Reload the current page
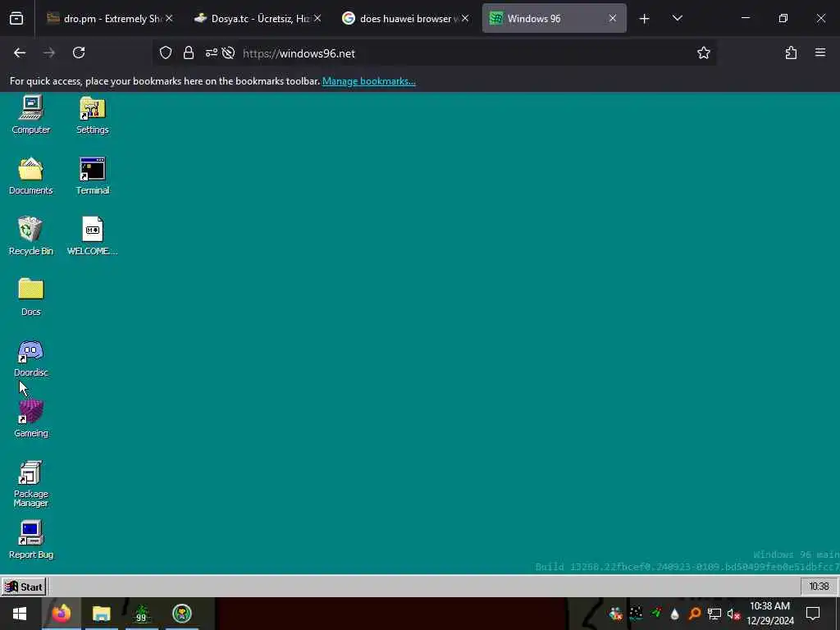The width and height of the screenshot is (840, 630). point(79,52)
